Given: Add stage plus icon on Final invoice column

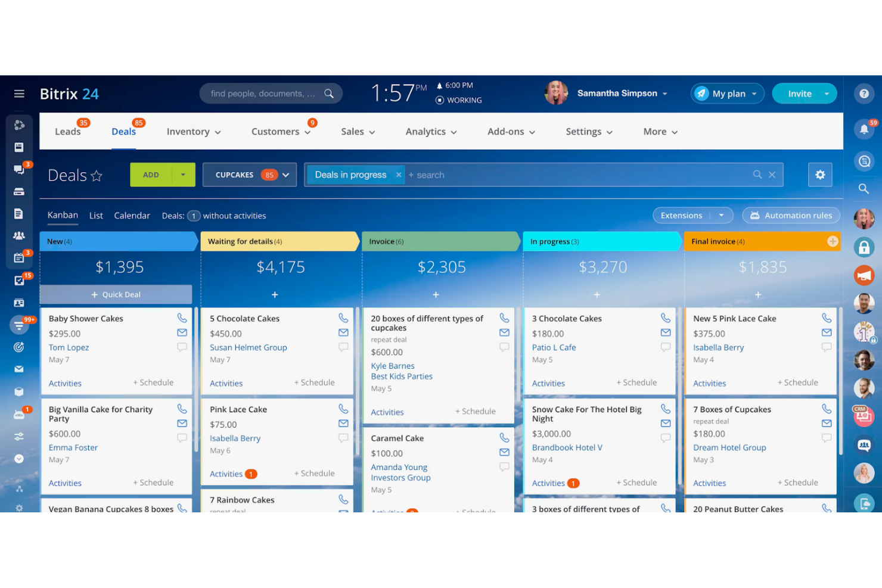Looking at the screenshot, I should pyautogui.click(x=833, y=241).
